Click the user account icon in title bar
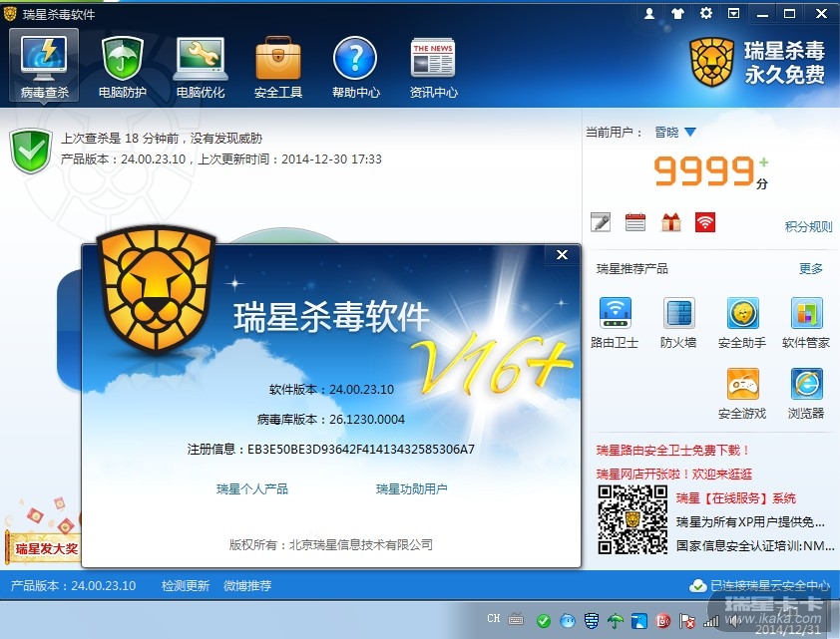This screenshot has height=639, width=840. [x=649, y=13]
